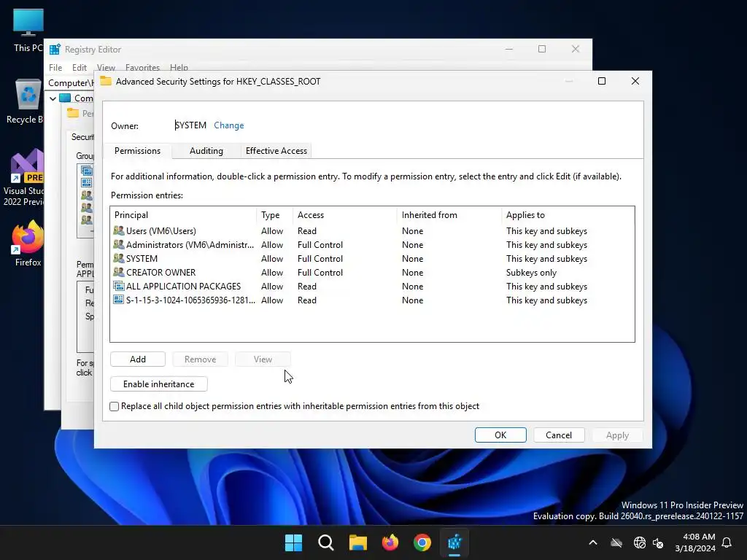This screenshot has width=747, height=560.
Task: Open File Explorer from taskbar
Action: tap(357, 542)
